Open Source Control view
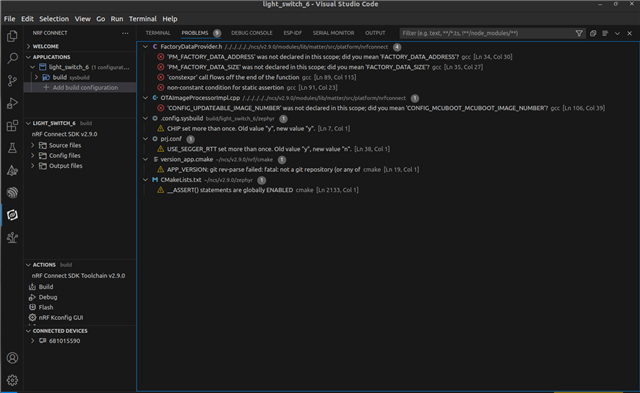The image size is (640, 393). click(12, 81)
